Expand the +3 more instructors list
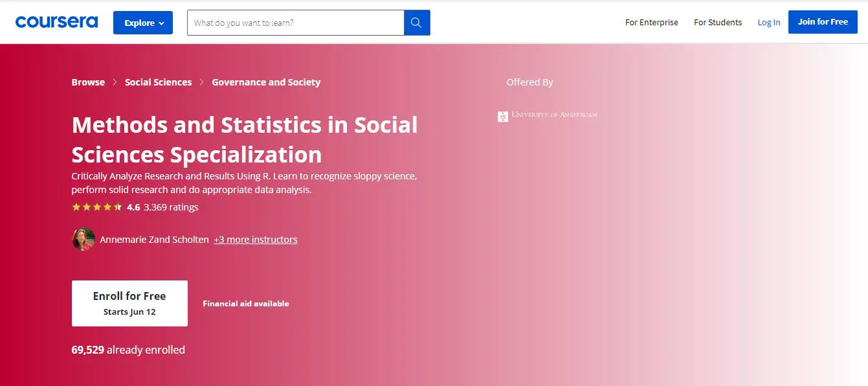The height and width of the screenshot is (386, 868). coord(255,240)
